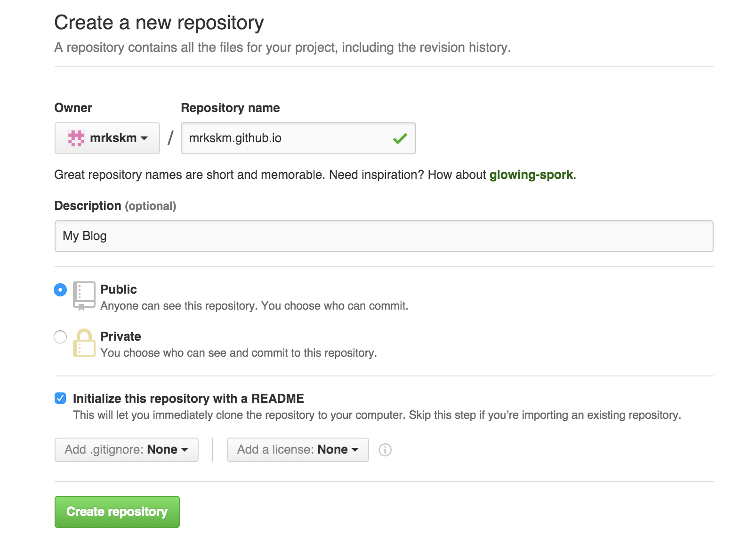Click 'This will let you immediately clone' text
Screen dimensions: 756x559
pyautogui.click(x=377, y=415)
